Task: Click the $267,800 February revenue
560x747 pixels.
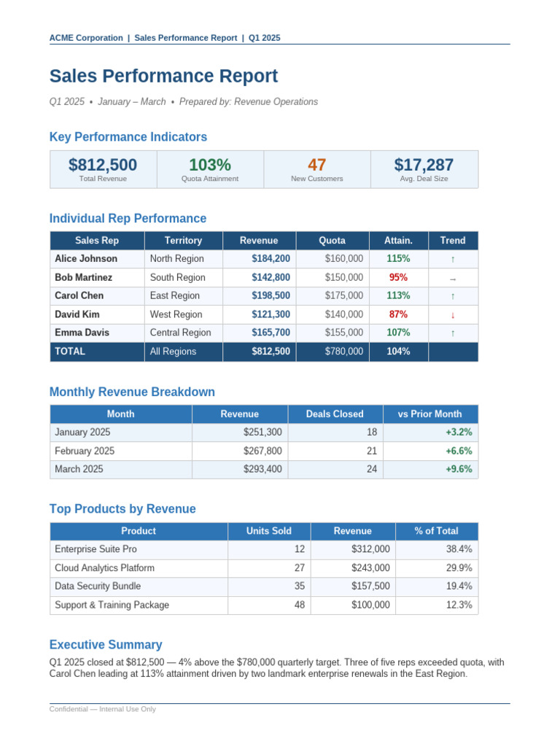Action: click(x=262, y=451)
